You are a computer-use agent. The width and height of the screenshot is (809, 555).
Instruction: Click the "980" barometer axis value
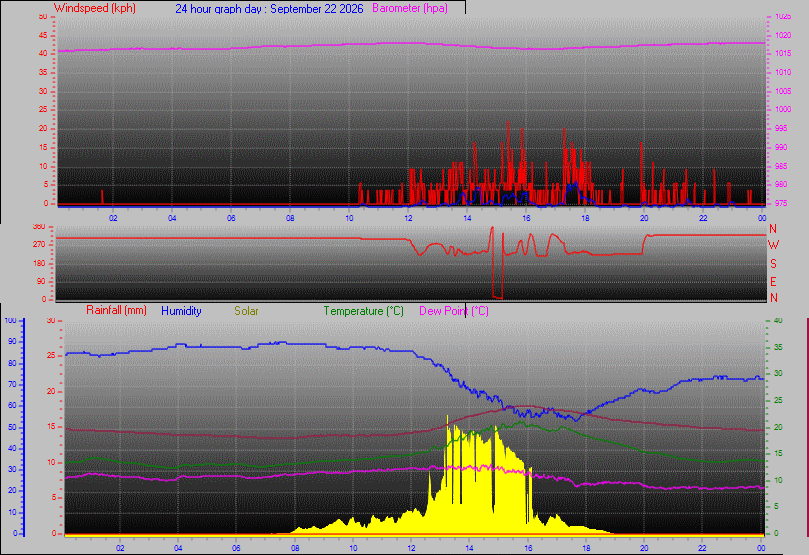[x=781, y=185]
